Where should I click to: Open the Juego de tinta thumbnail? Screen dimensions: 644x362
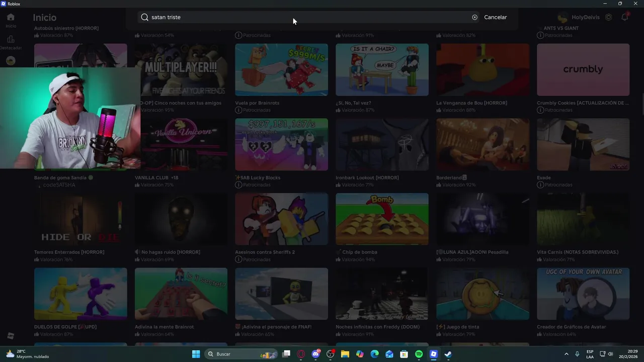[x=482, y=294]
